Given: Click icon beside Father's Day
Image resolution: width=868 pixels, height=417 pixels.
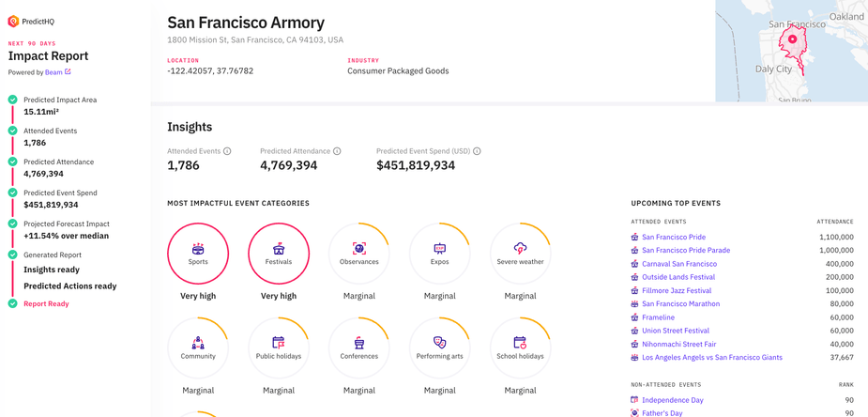Looking at the screenshot, I should click(635, 413).
